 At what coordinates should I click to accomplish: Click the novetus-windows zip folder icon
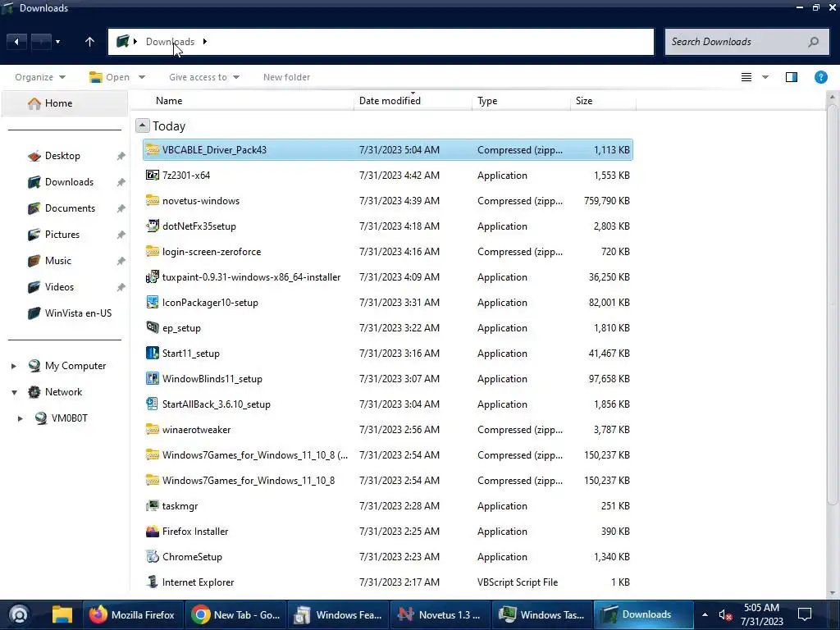[153, 201]
